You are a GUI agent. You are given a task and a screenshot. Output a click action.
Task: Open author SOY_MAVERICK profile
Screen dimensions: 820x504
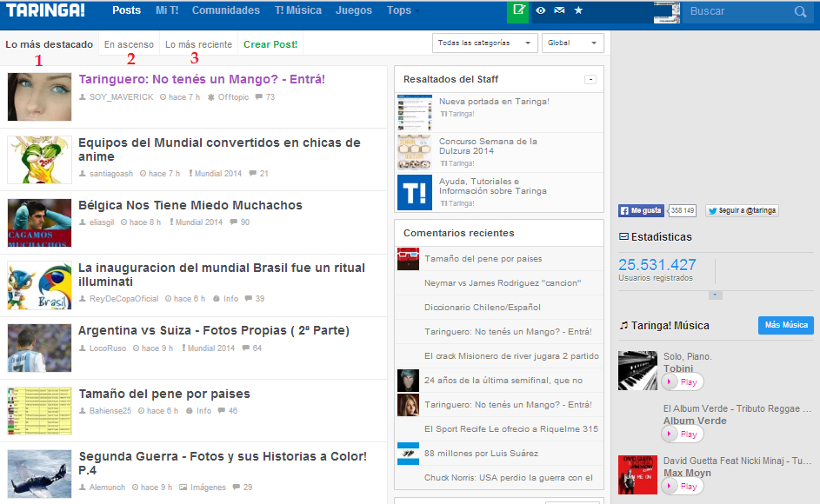[x=122, y=97]
